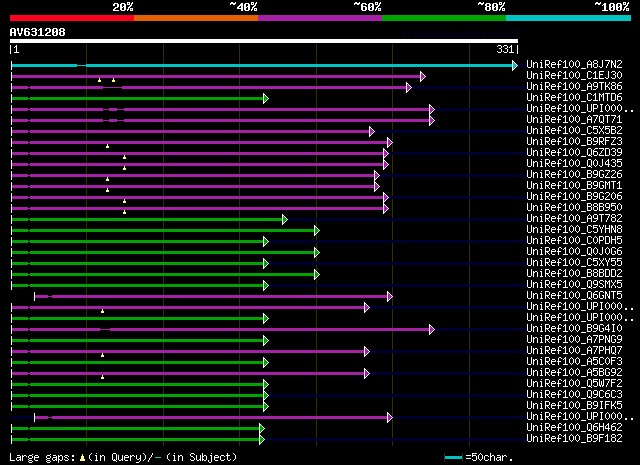Click the cyan ~100% identity legend segment
640x465 pixels.
pyautogui.click(x=568, y=18)
